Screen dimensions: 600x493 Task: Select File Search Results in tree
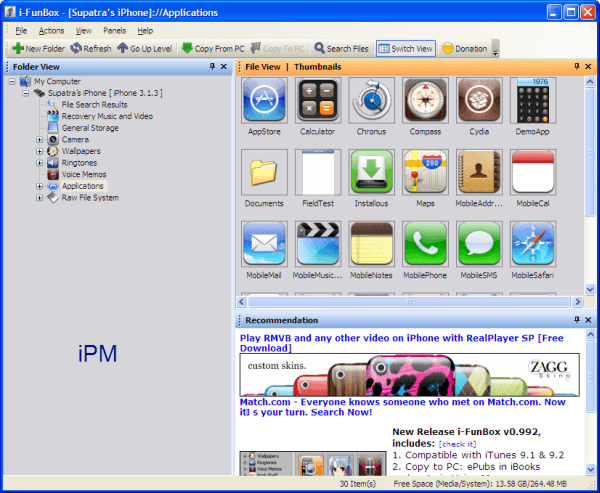pyautogui.click(x=95, y=104)
